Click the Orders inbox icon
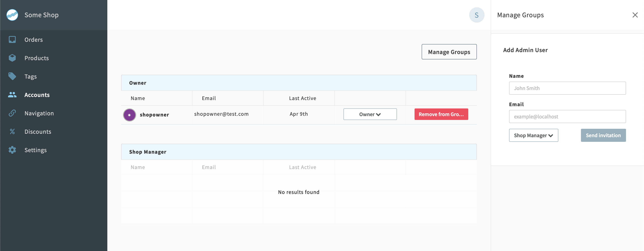 point(12,39)
